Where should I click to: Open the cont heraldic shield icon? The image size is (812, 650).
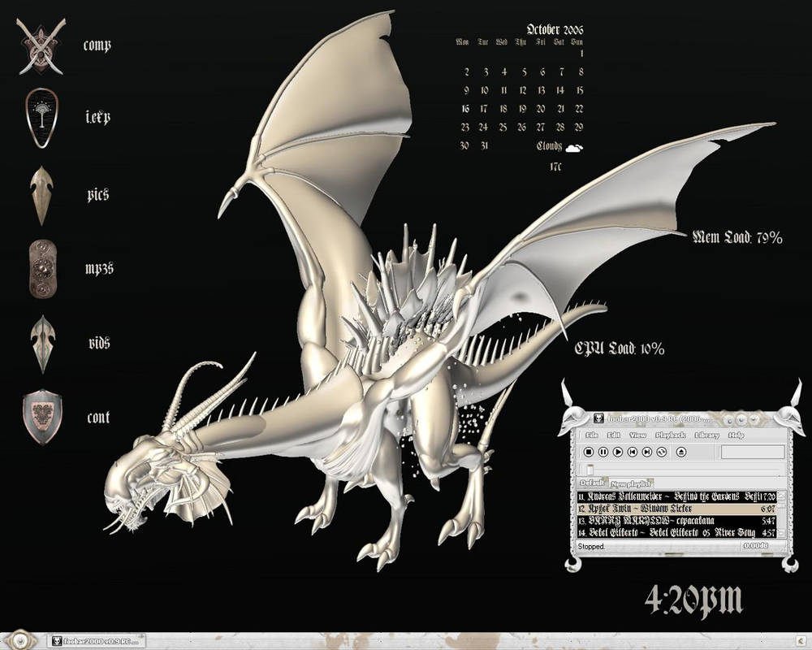(x=42, y=418)
